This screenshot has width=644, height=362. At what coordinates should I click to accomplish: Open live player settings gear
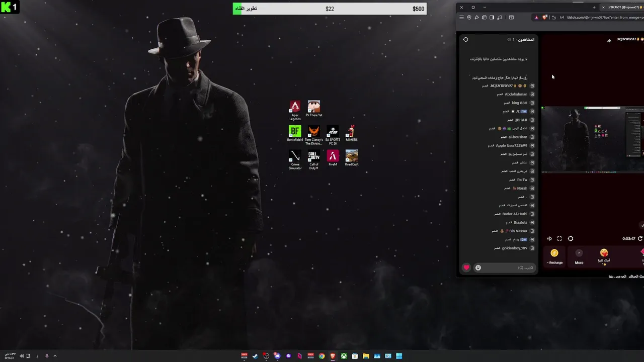pos(571,239)
